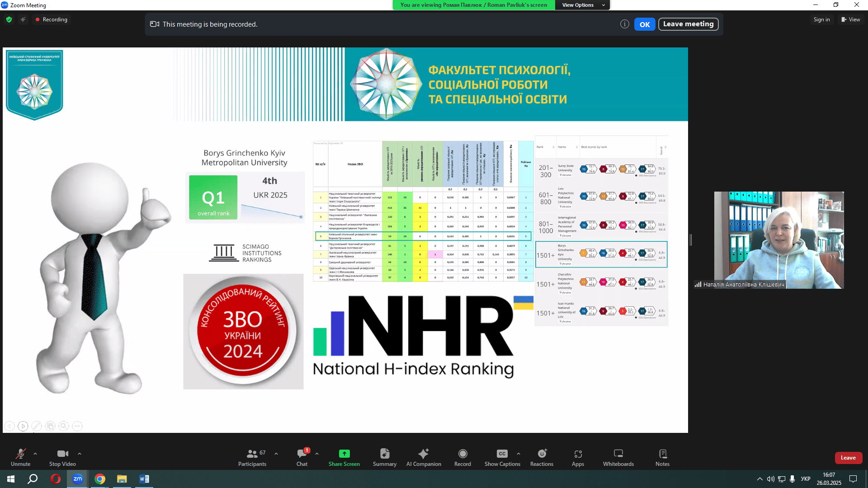The width and height of the screenshot is (868, 488).
Task: Open the Participants panel icon
Action: tap(252, 454)
